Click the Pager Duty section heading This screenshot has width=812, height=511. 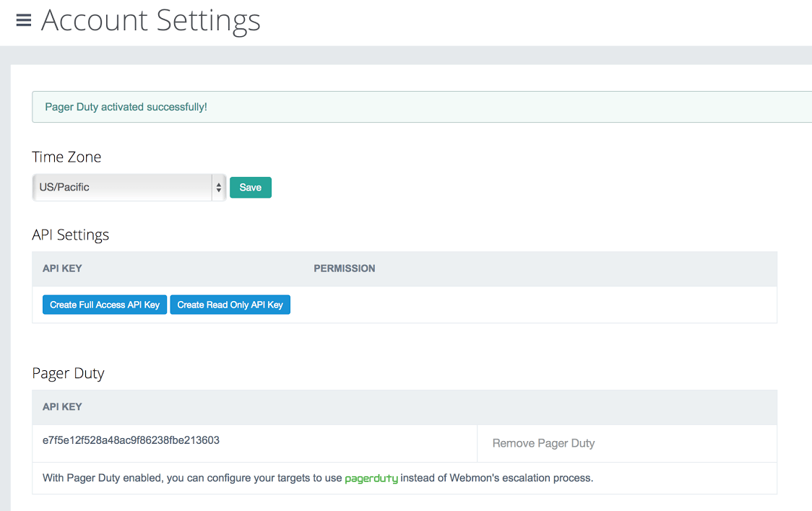pyautogui.click(x=69, y=373)
